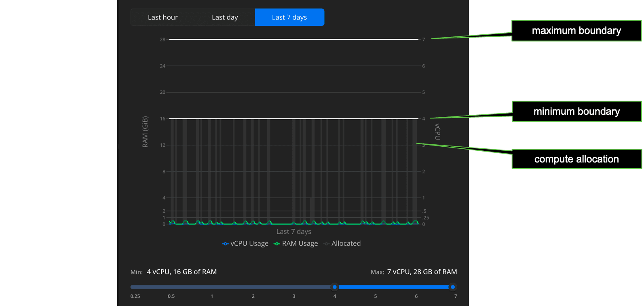
Task: Click the white 16 GiB minimum line
Action: tap(293, 118)
